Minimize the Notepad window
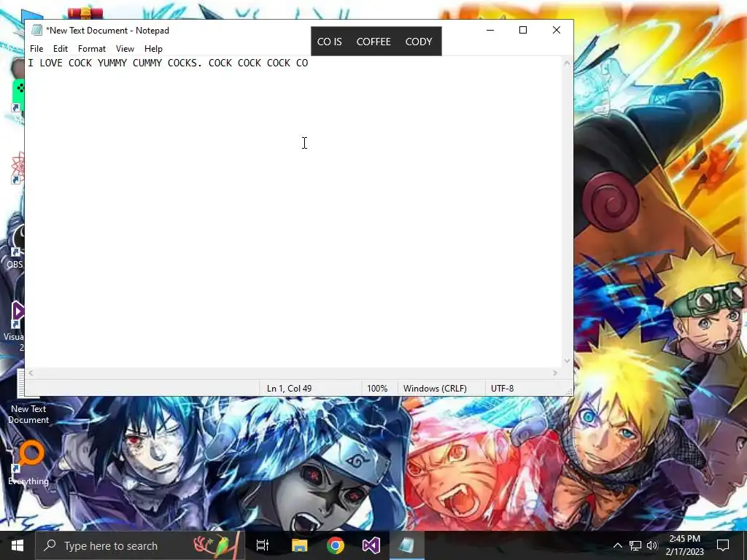747x560 pixels. tap(490, 30)
